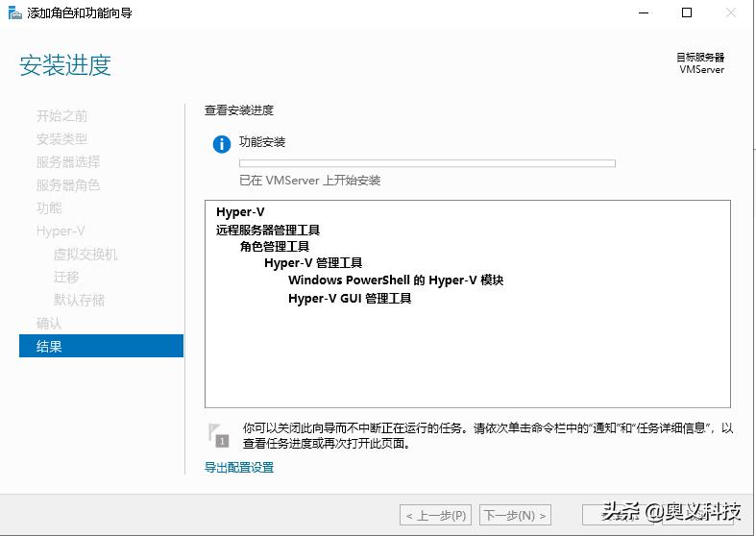The height and width of the screenshot is (536, 756).
Task: Click the 下一步(N) button
Action: [x=516, y=515]
